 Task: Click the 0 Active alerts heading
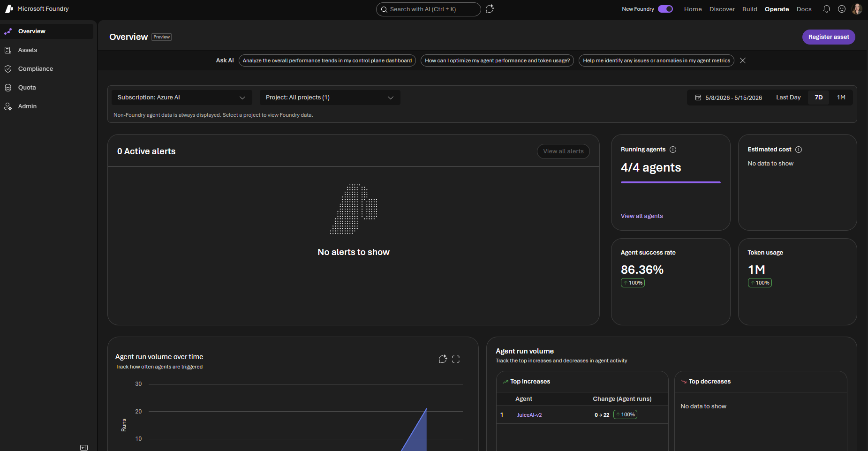click(146, 151)
